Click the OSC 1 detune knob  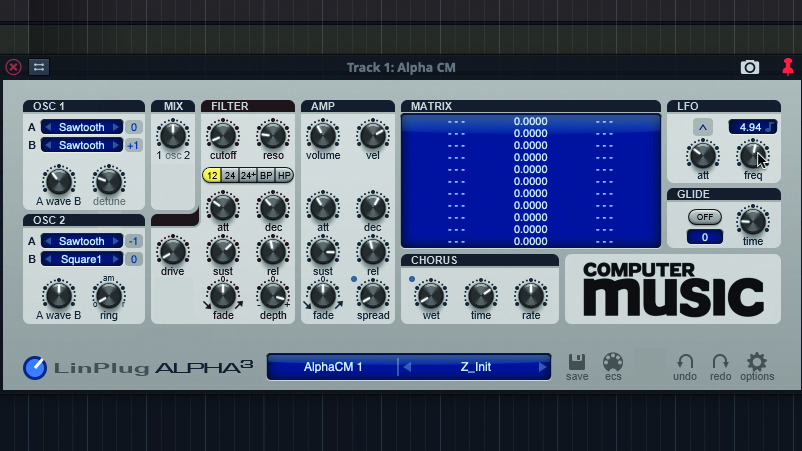tap(109, 181)
